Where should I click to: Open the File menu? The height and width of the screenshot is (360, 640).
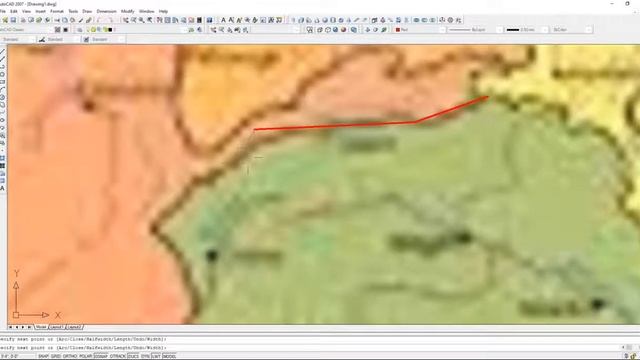[2, 11]
